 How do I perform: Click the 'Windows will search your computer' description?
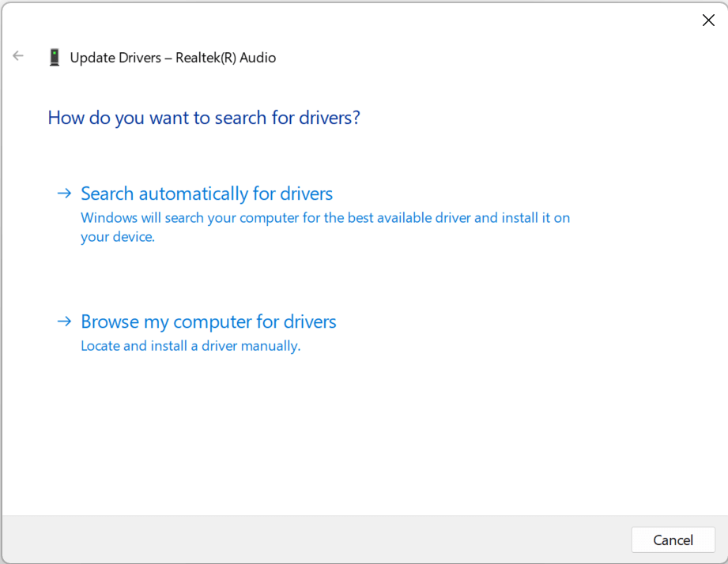[325, 217]
